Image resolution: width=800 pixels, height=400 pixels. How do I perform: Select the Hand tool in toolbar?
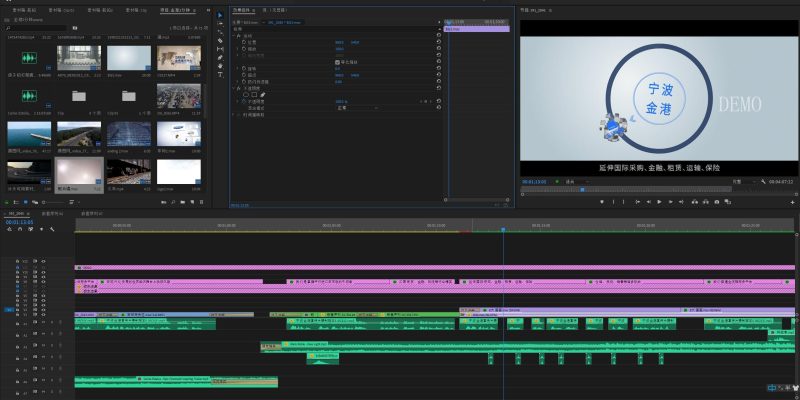point(221,67)
